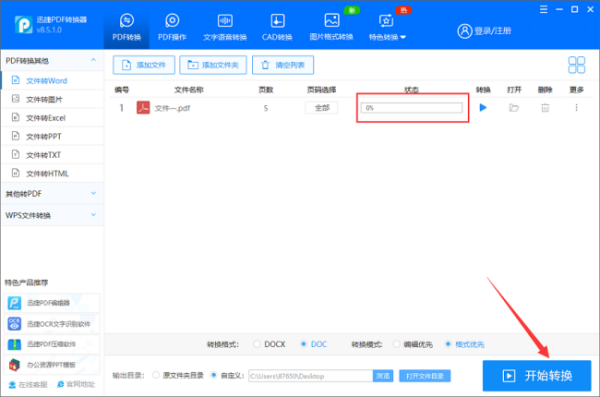Open 迅捷OCR文字识别软件 product recommendation
The image size is (600, 397).
pos(52,324)
